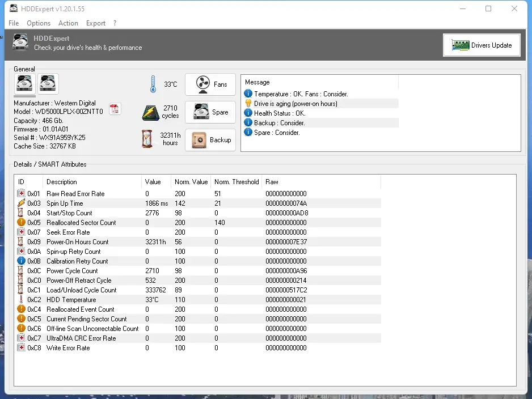Viewport: 532px width, 399px height.
Task: Click the Seek Error Rate row icon
Action: point(21,232)
